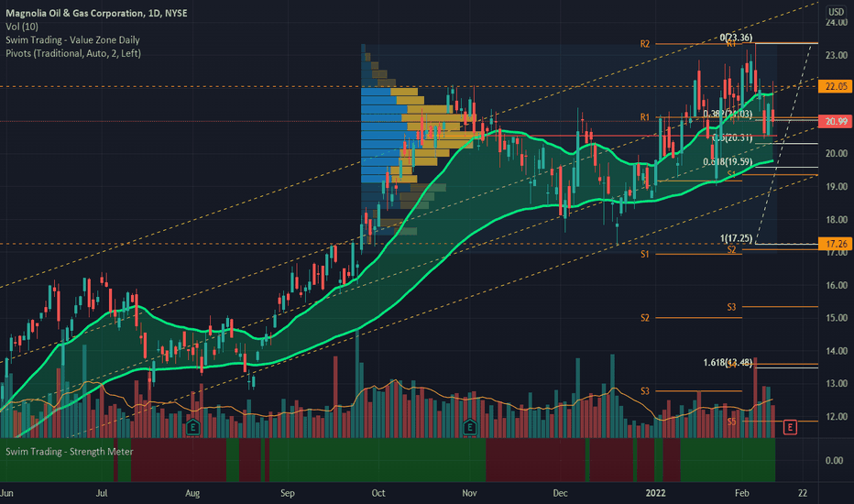Click the Swim Trading - Value Zone Daily label

[72, 39]
